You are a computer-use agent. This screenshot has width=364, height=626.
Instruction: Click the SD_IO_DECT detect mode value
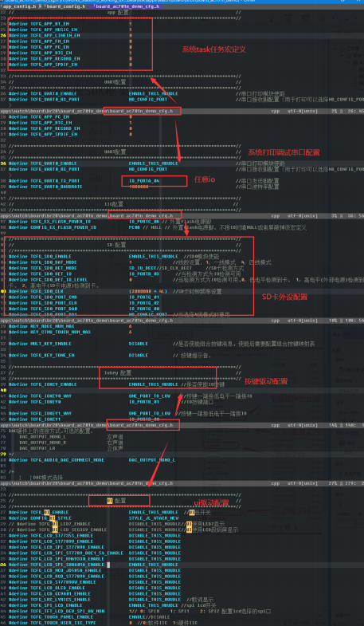tap(143, 268)
